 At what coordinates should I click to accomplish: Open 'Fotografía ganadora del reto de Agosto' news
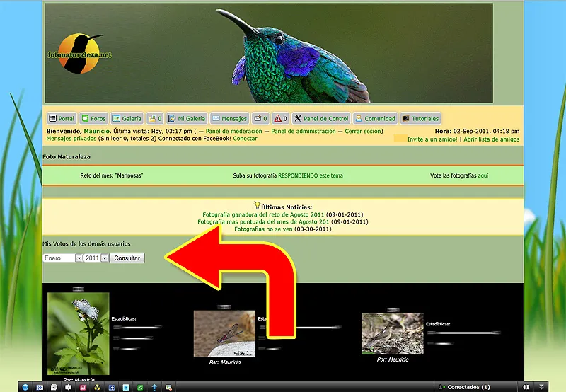point(263,214)
